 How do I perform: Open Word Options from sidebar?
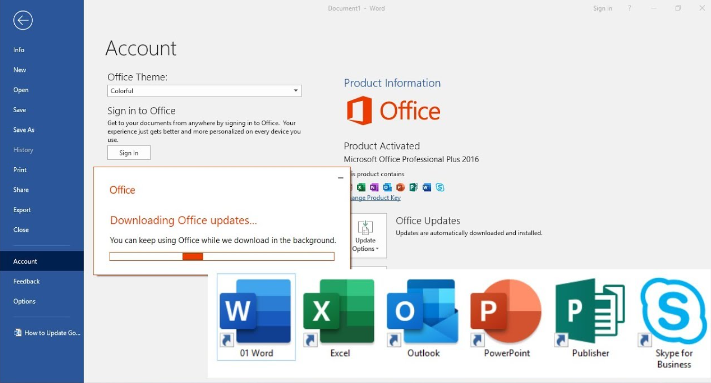click(x=24, y=301)
